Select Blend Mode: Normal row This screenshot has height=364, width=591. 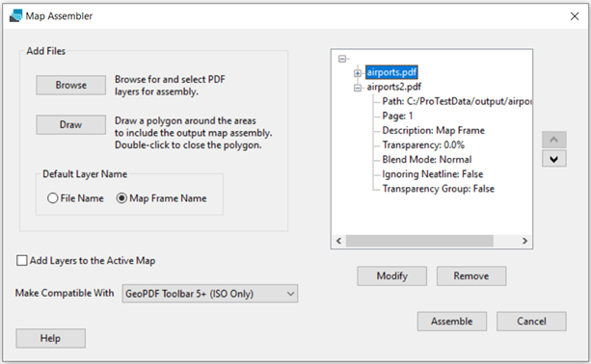tap(427, 160)
